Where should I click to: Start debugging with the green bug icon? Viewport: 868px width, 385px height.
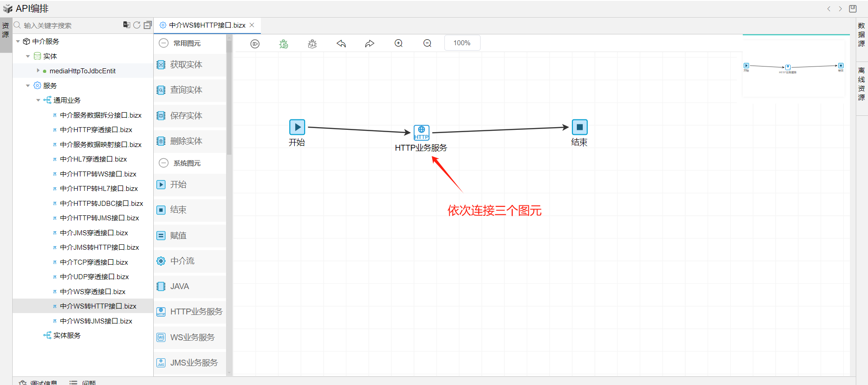click(283, 43)
